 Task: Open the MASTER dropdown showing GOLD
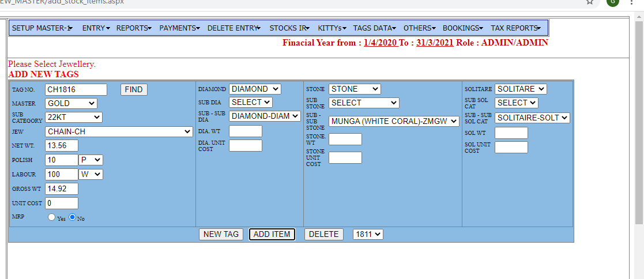click(71, 104)
